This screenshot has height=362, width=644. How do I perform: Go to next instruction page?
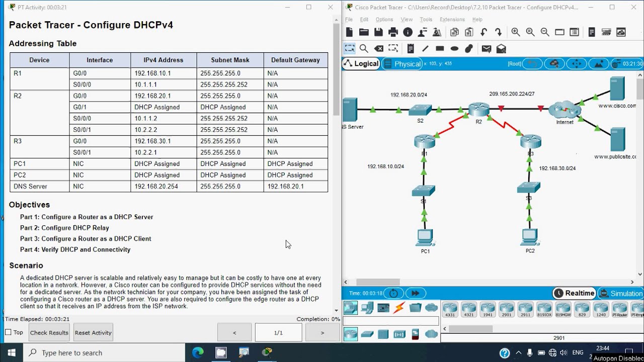click(323, 332)
